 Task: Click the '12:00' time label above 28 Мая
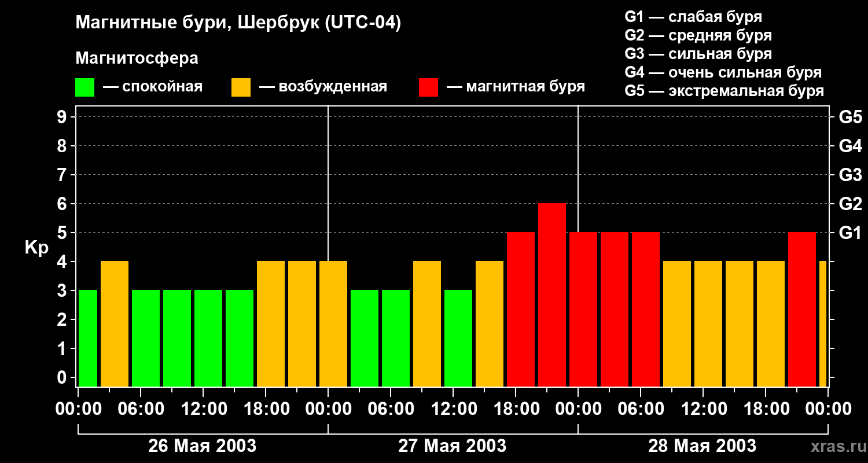point(703,409)
